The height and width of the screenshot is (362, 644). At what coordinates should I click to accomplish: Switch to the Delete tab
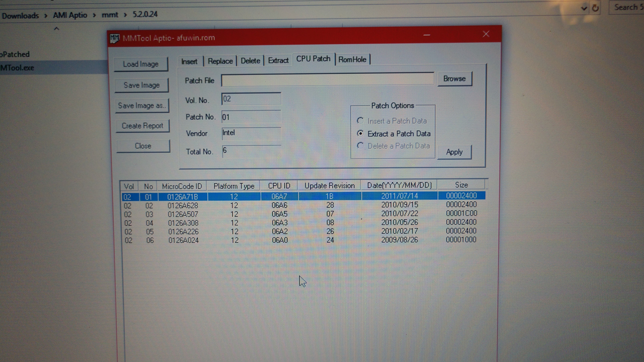pyautogui.click(x=250, y=61)
